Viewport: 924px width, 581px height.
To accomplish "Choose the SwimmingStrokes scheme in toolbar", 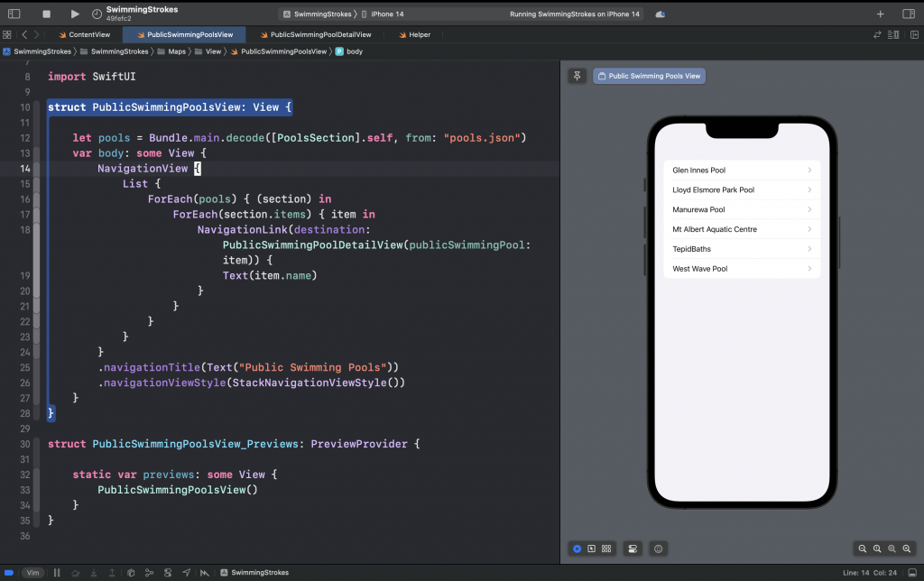I will click(x=317, y=14).
